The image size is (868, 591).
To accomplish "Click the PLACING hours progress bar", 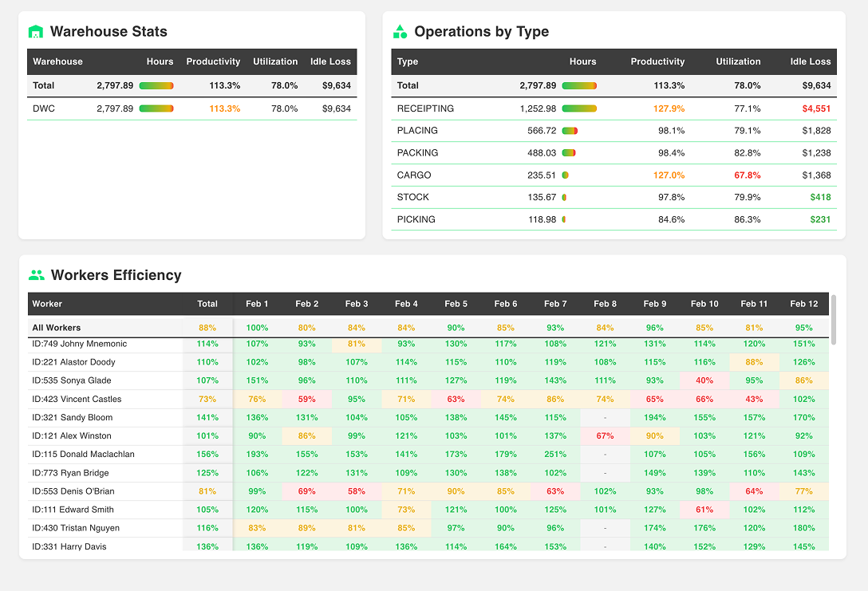I will [x=570, y=131].
